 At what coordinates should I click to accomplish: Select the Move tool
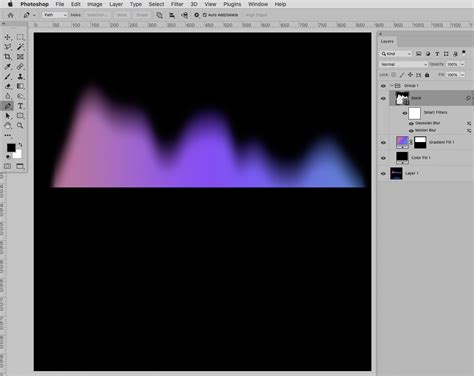pyautogui.click(x=8, y=37)
